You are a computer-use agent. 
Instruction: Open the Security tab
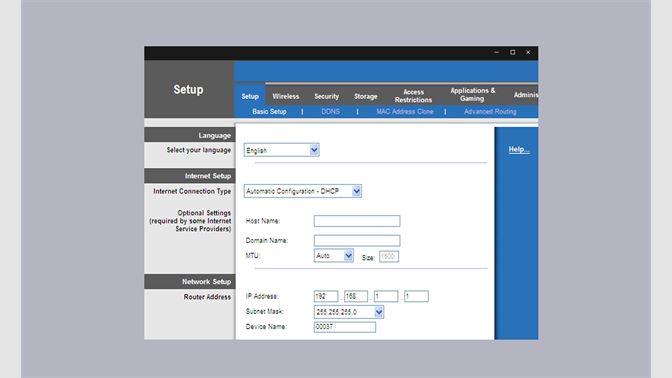(327, 96)
